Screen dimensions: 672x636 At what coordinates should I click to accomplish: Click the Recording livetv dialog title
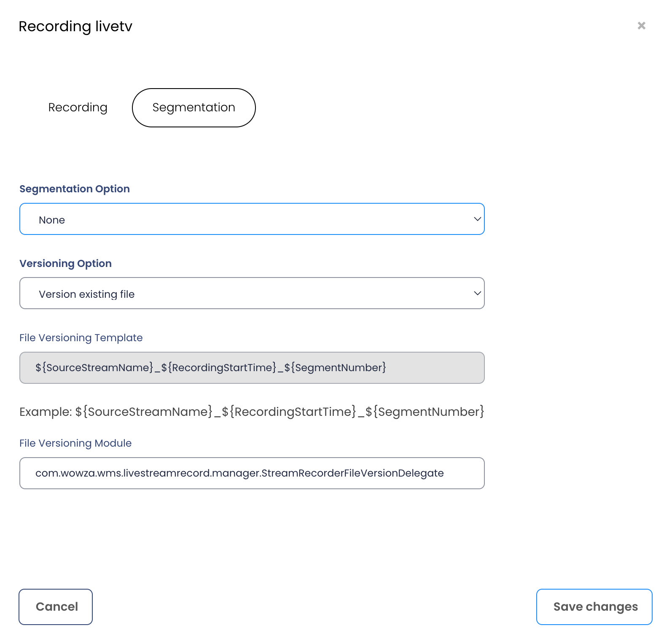[x=75, y=26]
